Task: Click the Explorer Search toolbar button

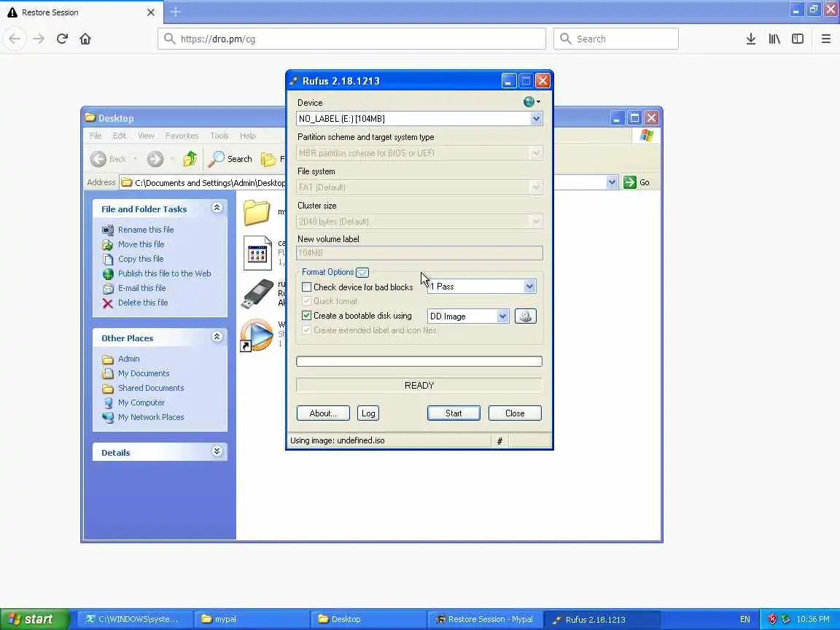Action: pos(230,158)
